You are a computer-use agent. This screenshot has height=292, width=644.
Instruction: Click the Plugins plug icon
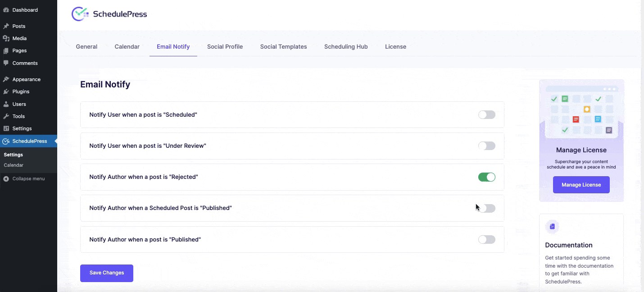[6, 91]
